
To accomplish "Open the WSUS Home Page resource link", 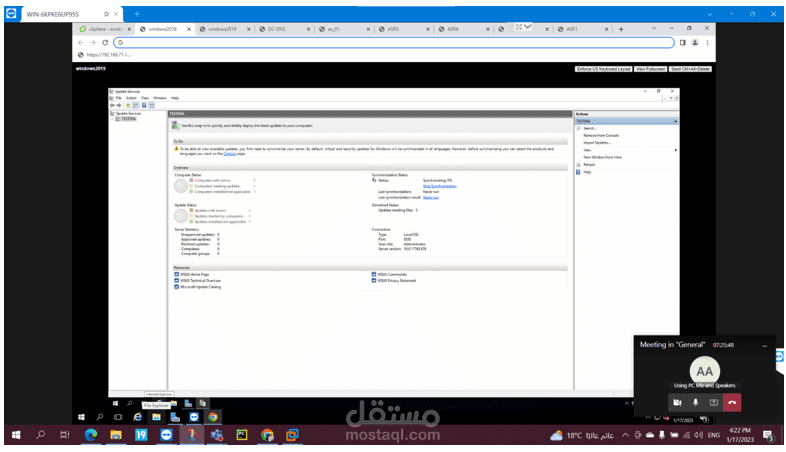I will [x=194, y=275].
